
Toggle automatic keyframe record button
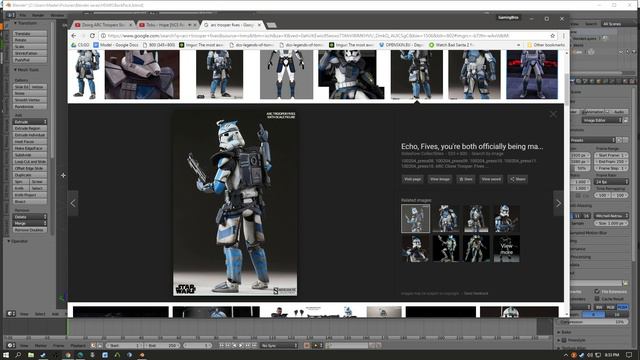(307, 345)
